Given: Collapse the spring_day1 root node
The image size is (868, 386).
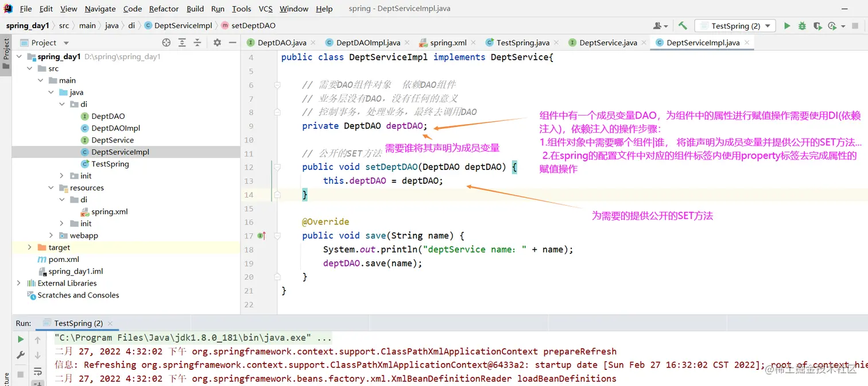Looking at the screenshot, I should pos(20,56).
